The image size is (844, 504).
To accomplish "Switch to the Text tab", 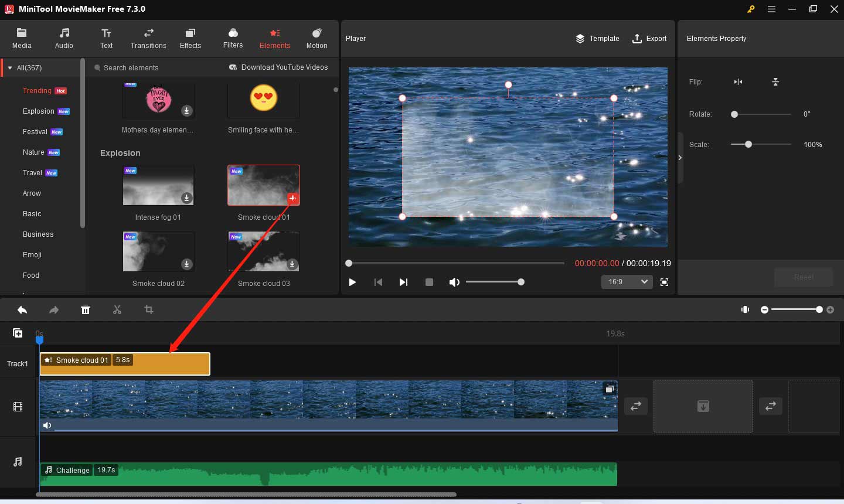I will pos(106,39).
